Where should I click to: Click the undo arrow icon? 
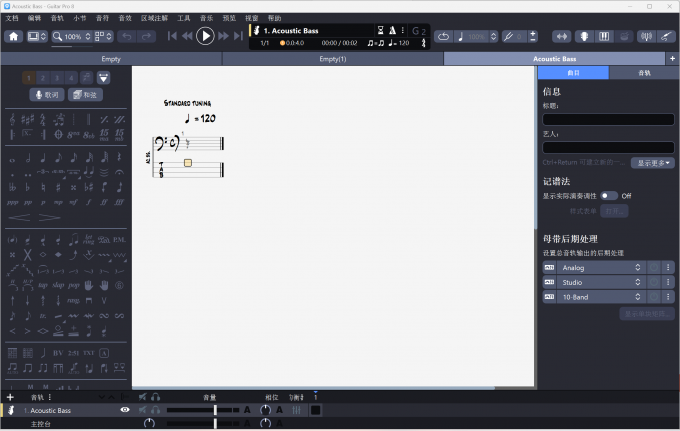127,36
